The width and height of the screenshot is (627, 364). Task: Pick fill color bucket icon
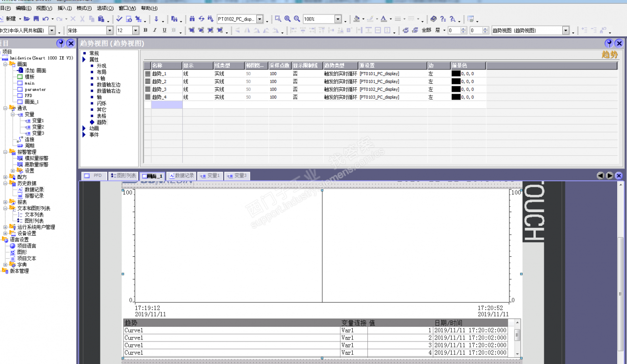(356, 19)
